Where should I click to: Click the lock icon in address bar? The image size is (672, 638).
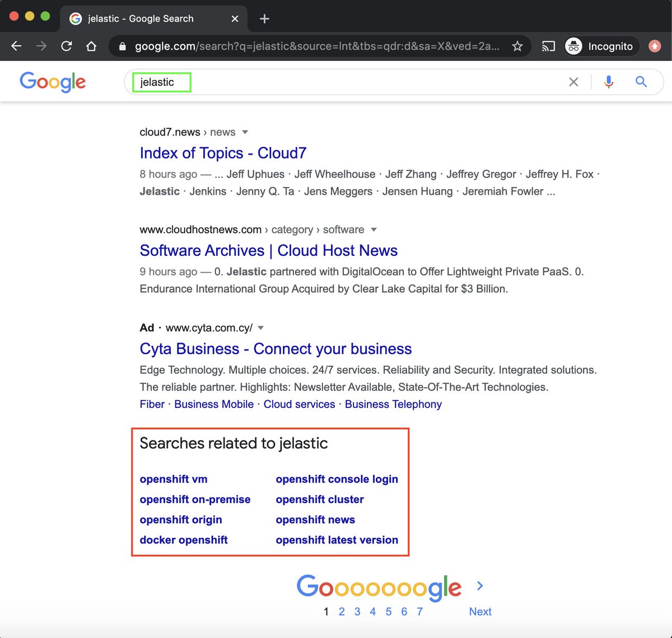tap(123, 46)
